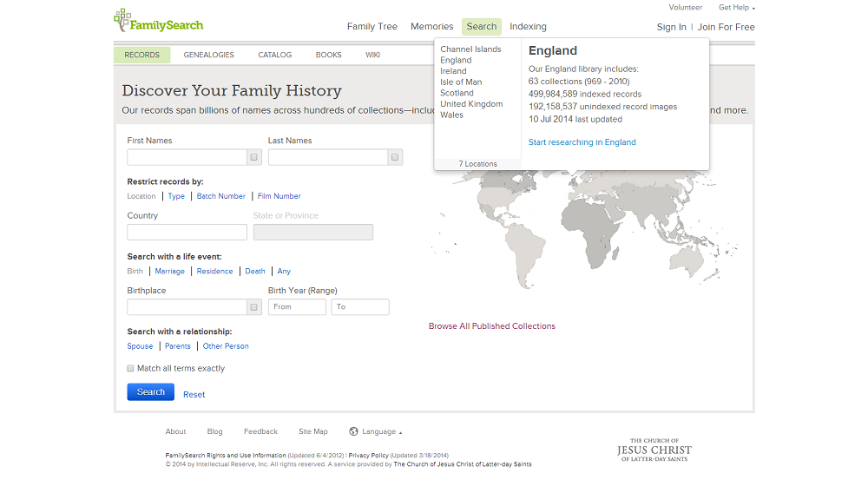Viewport: 868px width, 486px height.
Task: Toggle exact match box for Last Names
Action: 395,157
